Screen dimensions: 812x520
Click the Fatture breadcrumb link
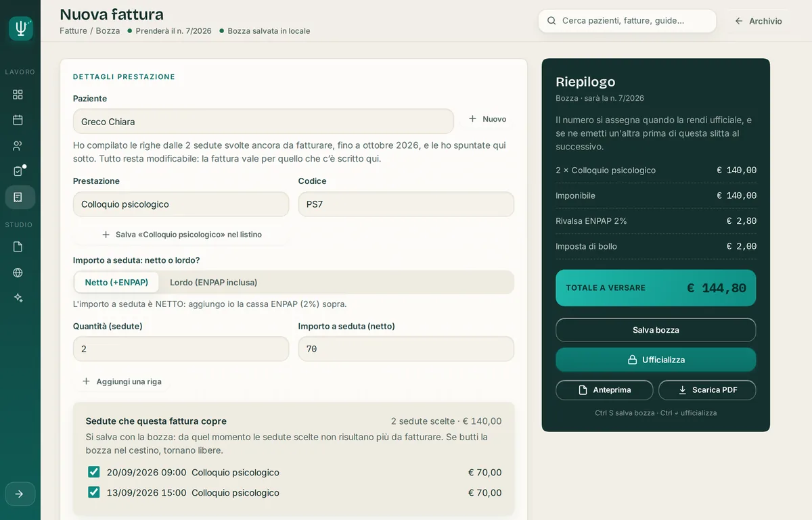pos(73,31)
